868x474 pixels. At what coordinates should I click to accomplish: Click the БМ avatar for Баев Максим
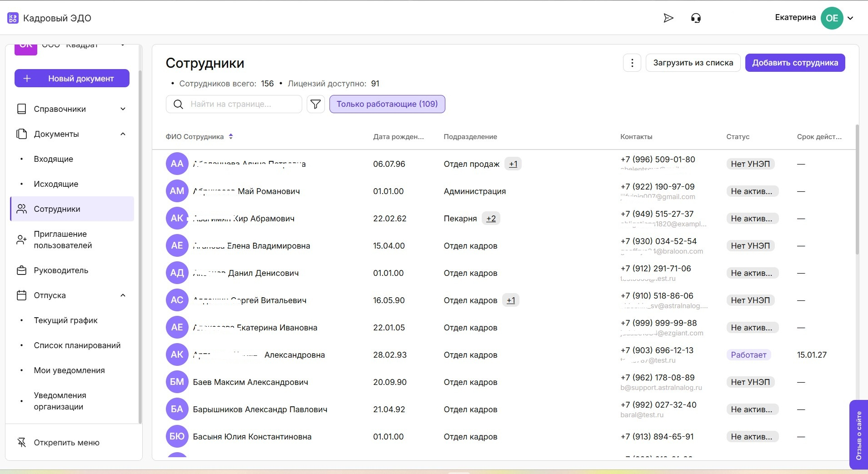[x=177, y=382]
